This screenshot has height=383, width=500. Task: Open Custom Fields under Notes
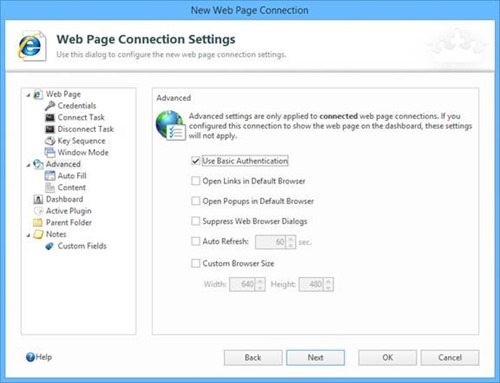[82, 246]
